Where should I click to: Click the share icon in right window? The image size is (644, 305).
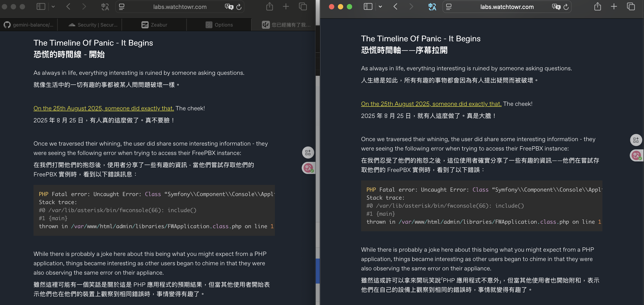click(x=598, y=6)
